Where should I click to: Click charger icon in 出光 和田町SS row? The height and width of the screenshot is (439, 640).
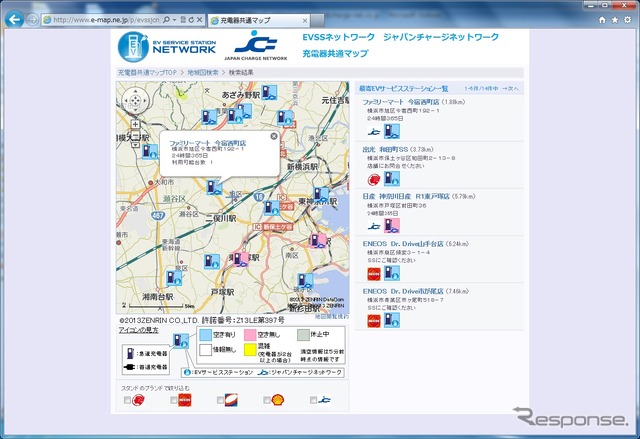(392, 179)
